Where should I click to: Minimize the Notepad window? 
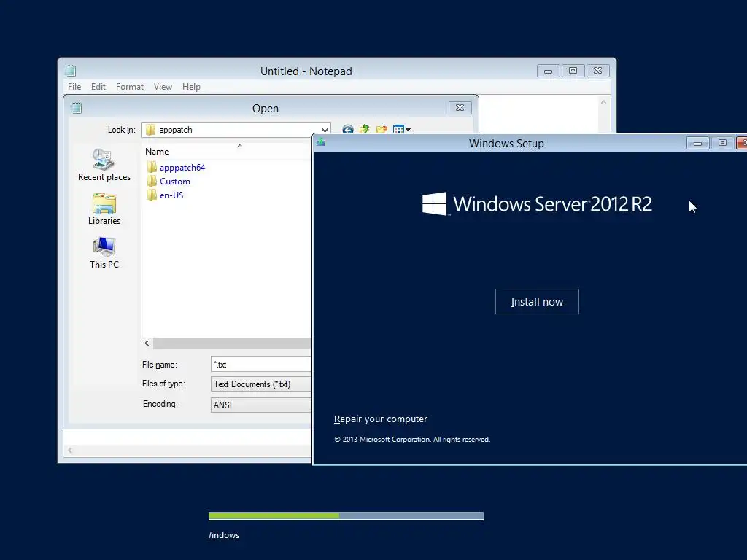pos(548,71)
